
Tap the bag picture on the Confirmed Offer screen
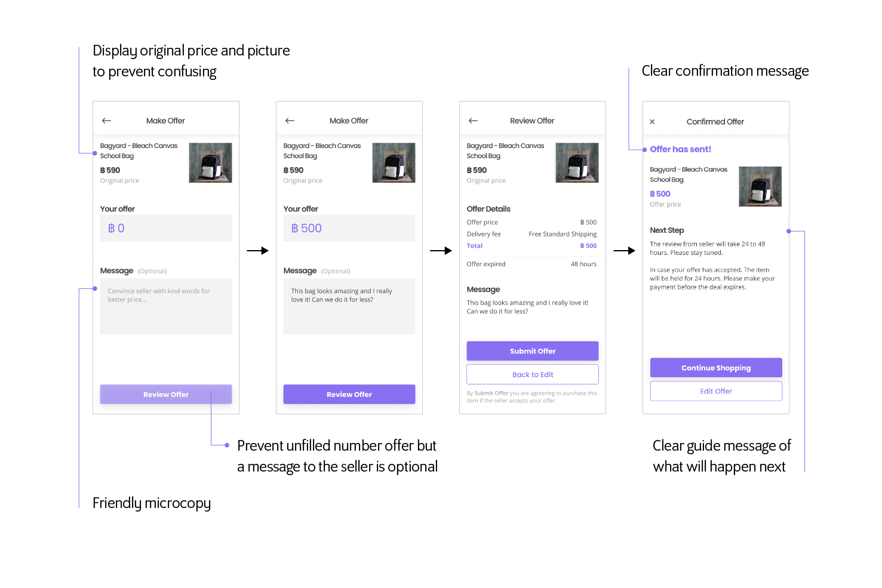pos(760,186)
